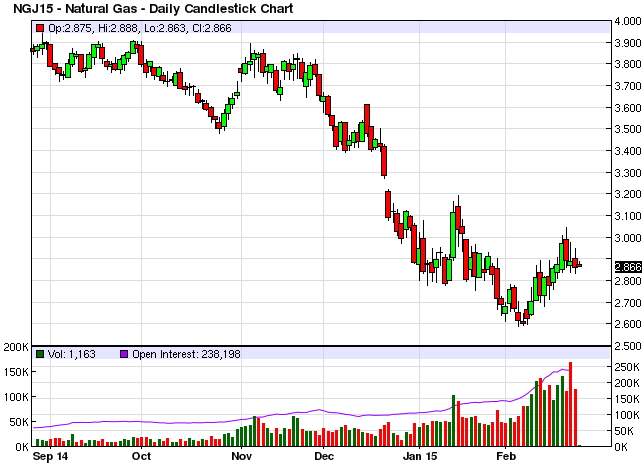Click the last red candlestick at 2.866
Image resolution: width=643 pixels, height=463 pixels.
pos(579,266)
